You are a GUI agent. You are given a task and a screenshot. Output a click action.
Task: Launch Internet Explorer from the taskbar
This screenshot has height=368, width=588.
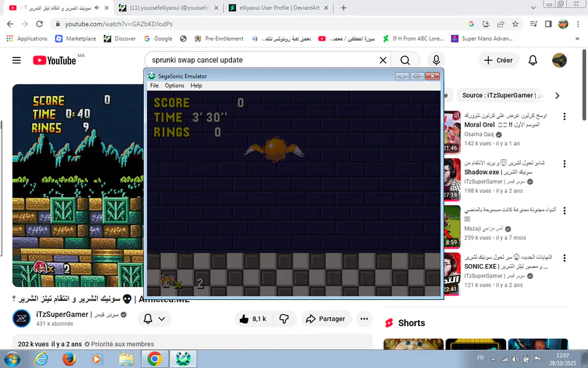[41, 359]
